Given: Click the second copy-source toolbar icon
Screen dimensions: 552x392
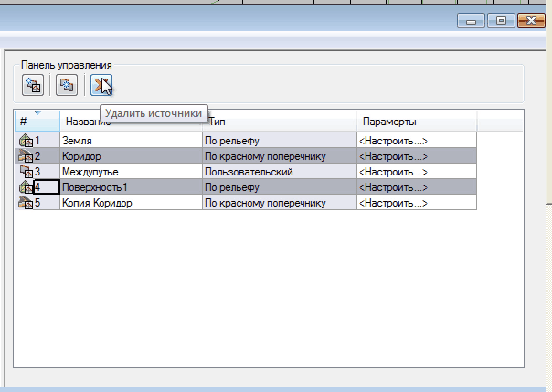Looking at the screenshot, I should (66, 86).
